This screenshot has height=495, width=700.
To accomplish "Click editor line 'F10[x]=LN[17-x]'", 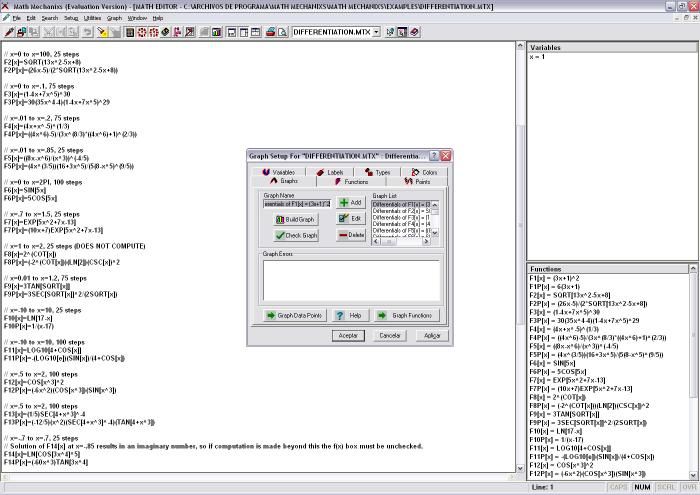I will (28, 318).
